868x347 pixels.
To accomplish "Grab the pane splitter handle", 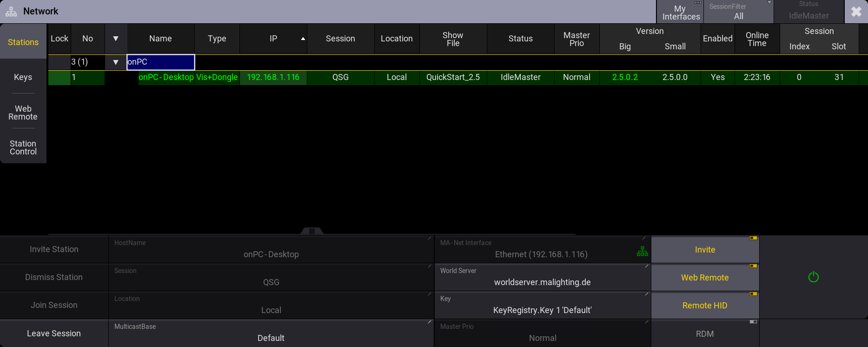I will (312, 231).
